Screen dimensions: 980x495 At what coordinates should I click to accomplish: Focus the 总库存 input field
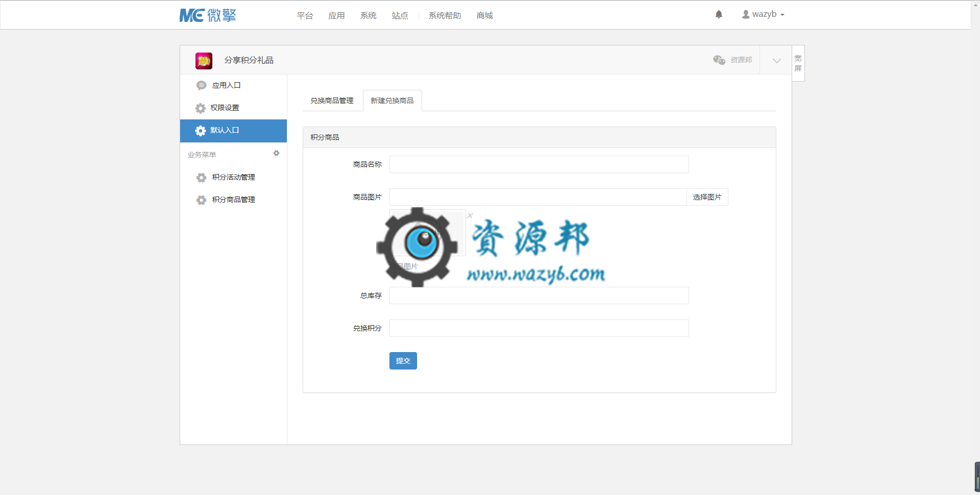coord(539,295)
